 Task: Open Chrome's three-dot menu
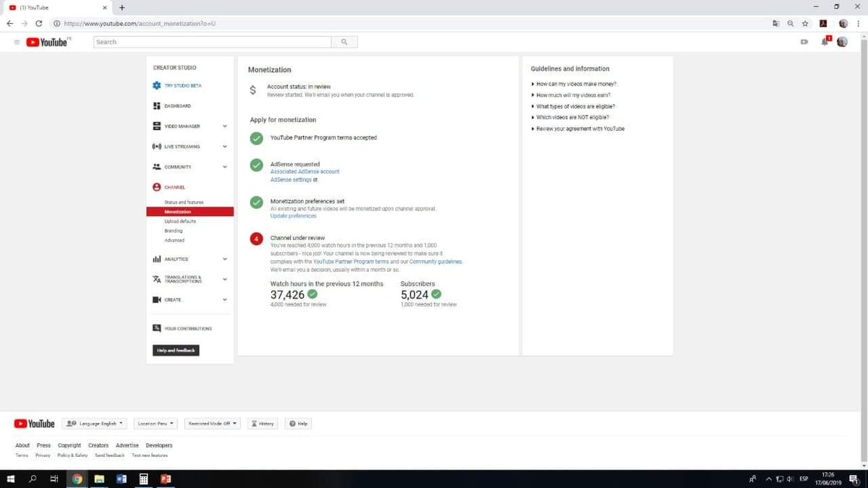(x=858, y=23)
